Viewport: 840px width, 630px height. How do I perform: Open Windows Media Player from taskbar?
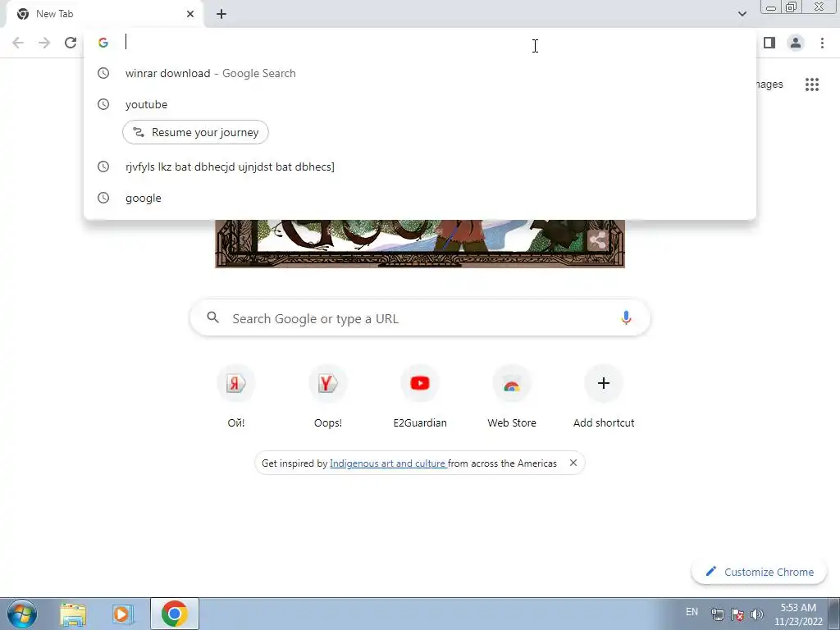coord(123,614)
